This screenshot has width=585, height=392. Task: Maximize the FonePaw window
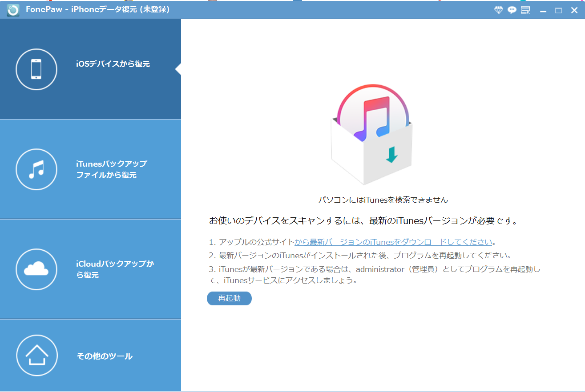coord(558,10)
